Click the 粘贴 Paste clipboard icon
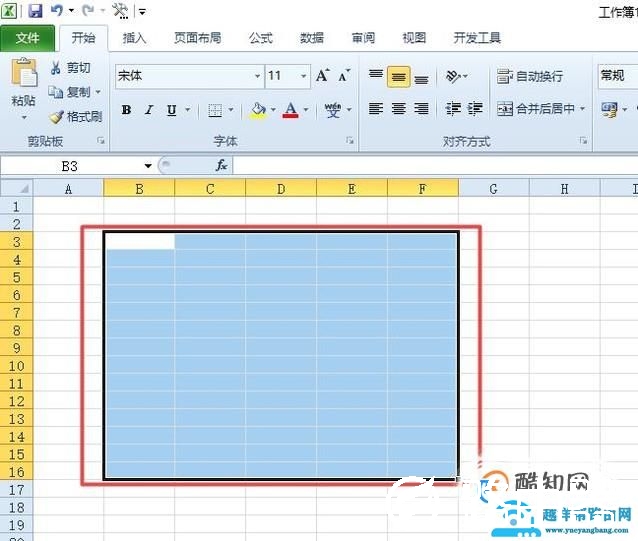The image size is (638, 541). [x=24, y=72]
